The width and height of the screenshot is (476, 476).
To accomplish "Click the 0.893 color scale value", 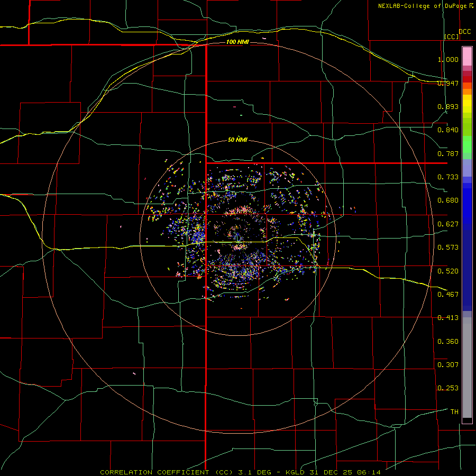I will (x=448, y=106).
